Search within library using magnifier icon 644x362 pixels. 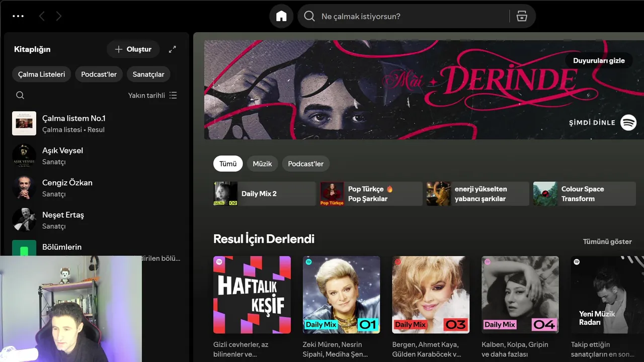20,95
